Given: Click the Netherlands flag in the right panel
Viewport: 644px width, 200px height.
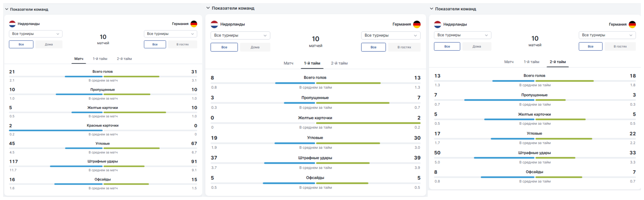Looking at the screenshot, I should tap(437, 24).
